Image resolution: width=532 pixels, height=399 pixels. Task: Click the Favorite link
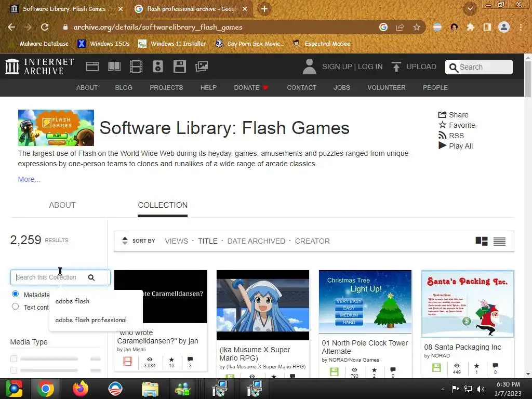(457, 125)
